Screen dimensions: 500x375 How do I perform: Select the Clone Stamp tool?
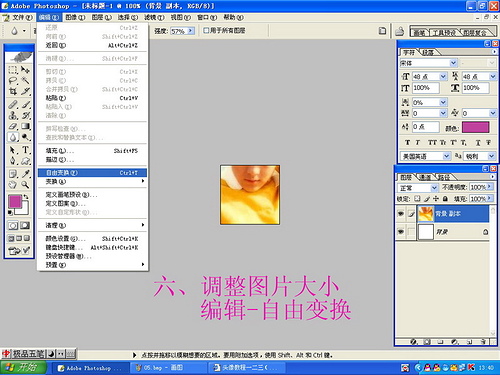click(x=13, y=115)
